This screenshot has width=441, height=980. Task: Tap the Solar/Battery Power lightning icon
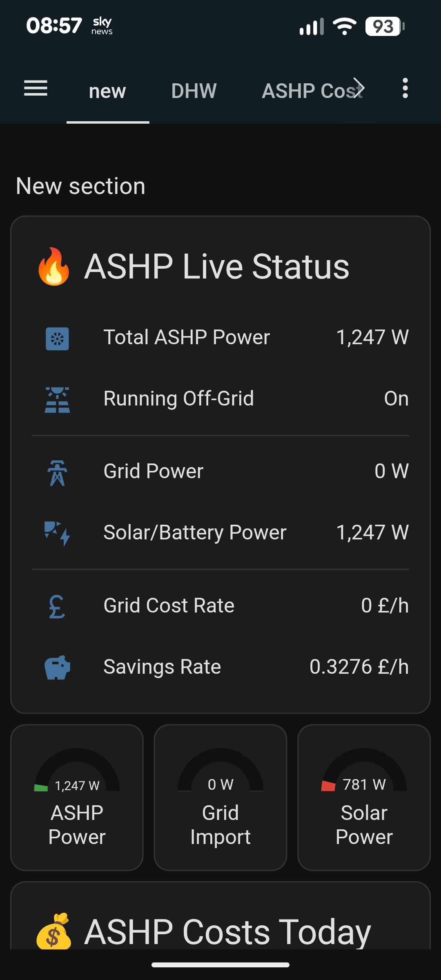(57, 533)
